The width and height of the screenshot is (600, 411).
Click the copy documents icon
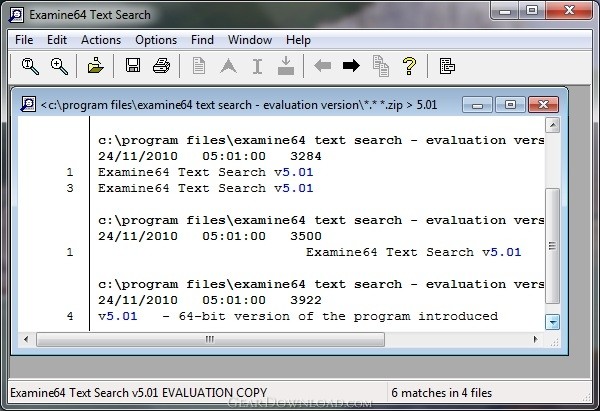(x=380, y=66)
